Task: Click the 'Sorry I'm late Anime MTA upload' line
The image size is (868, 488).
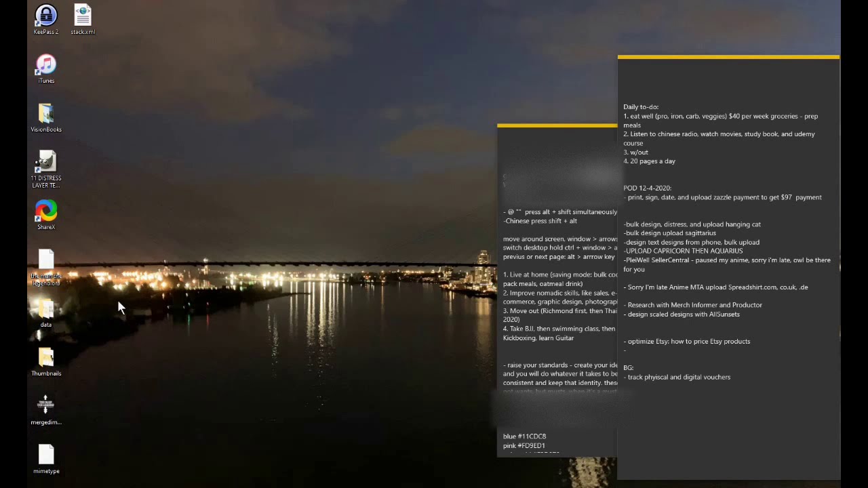Action: (x=715, y=287)
